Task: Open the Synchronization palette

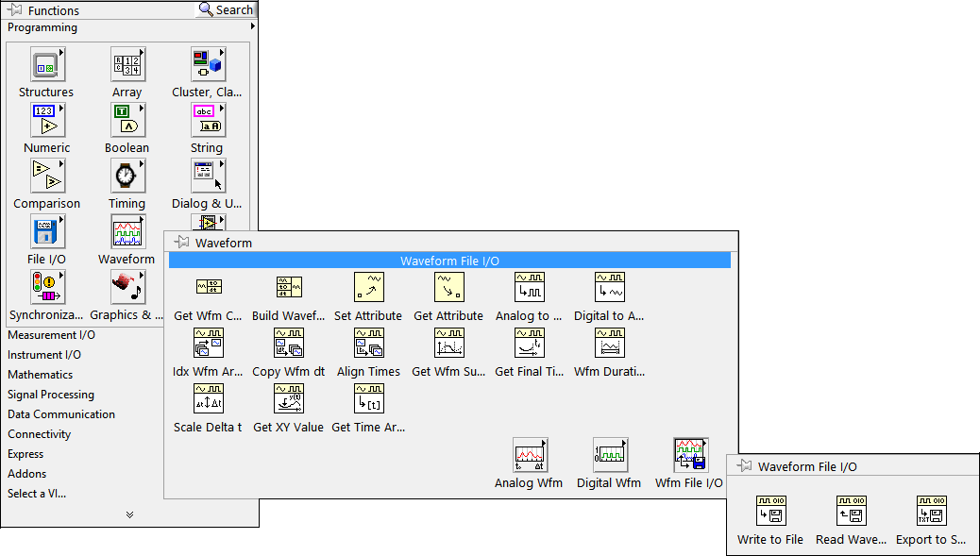Action: pyautogui.click(x=48, y=287)
